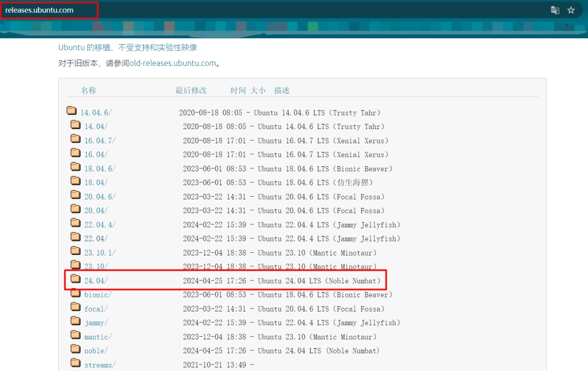Open the noble/ directory link

point(96,351)
